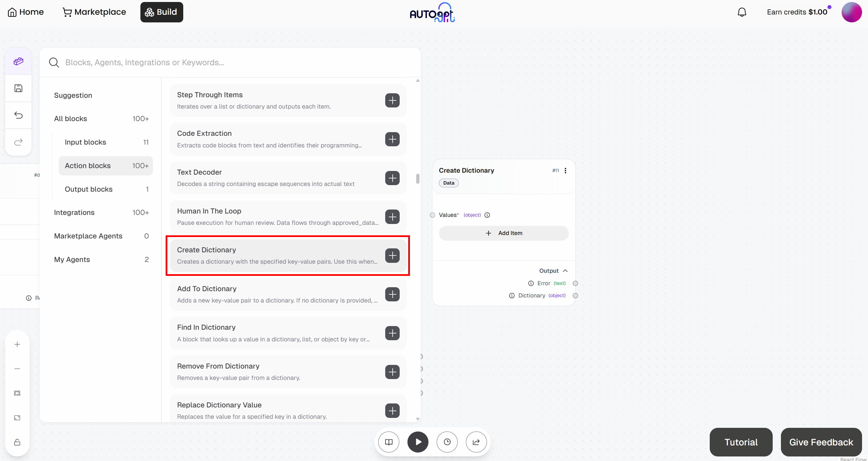The image size is (868, 461).
Task: Open run history via the clock icon
Action: pyautogui.click(x=447, y=442)
